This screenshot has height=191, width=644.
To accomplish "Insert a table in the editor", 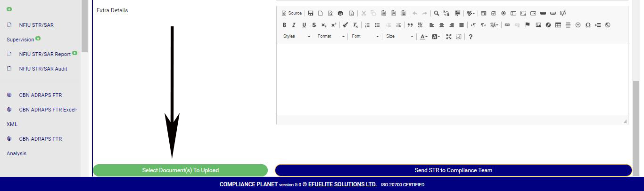I will 558,25.
